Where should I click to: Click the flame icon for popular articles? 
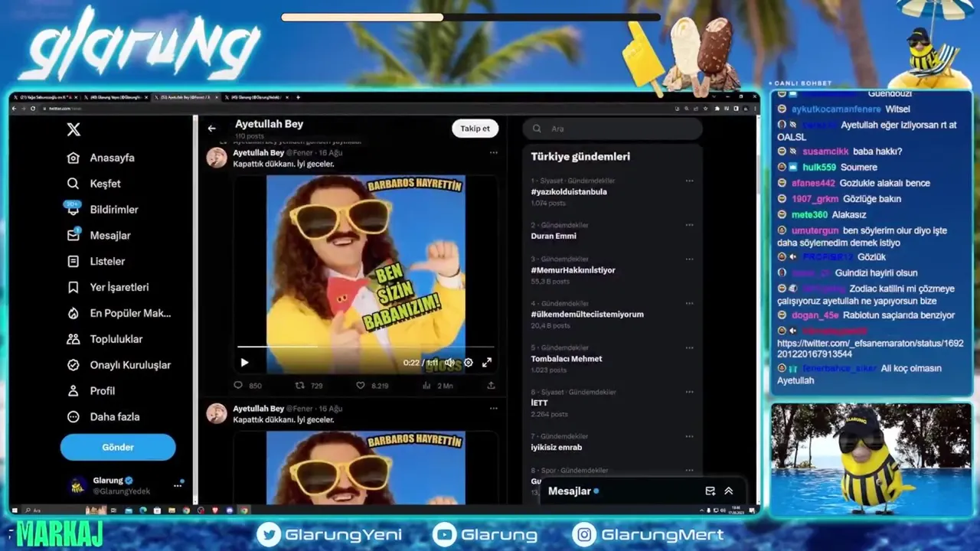pos(73,313)
